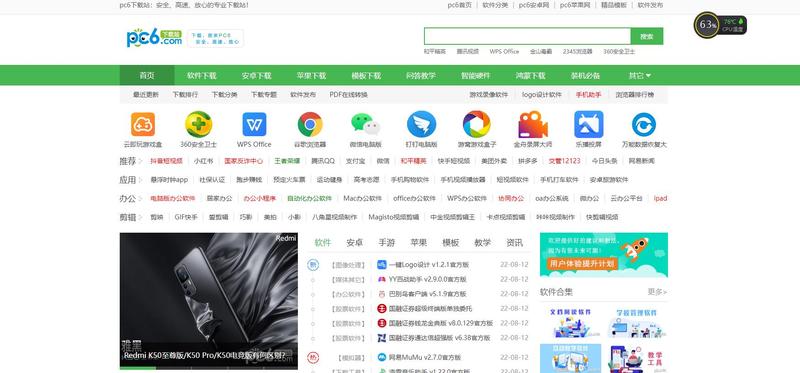Open the 360安全卫士 app icon
This screenshot has height=373, width=800.
tap(198, 124)
